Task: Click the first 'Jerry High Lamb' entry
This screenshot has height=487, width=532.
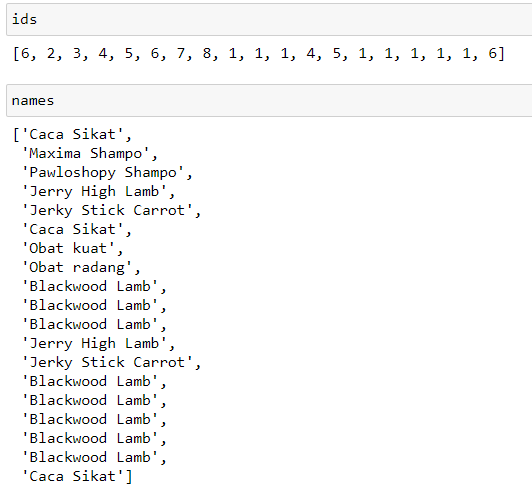Action: (x=98, y=191)
